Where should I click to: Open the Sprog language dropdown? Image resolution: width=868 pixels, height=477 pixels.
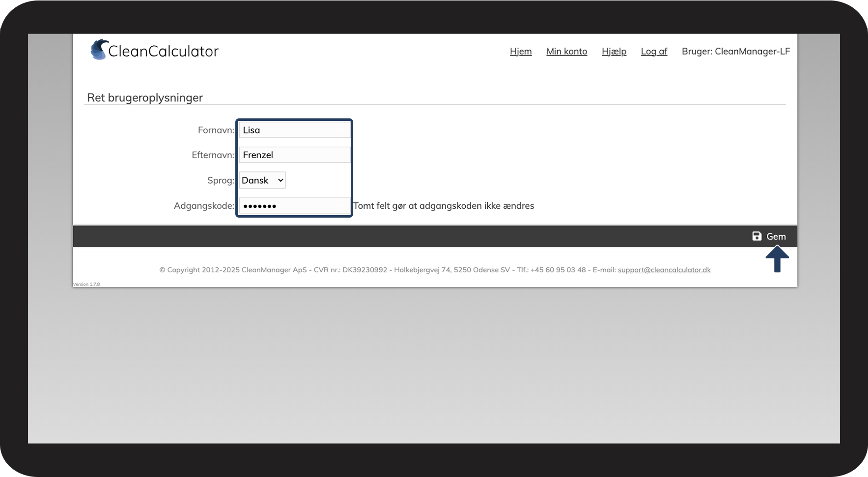pyautogui.click(x=262, y=180)
